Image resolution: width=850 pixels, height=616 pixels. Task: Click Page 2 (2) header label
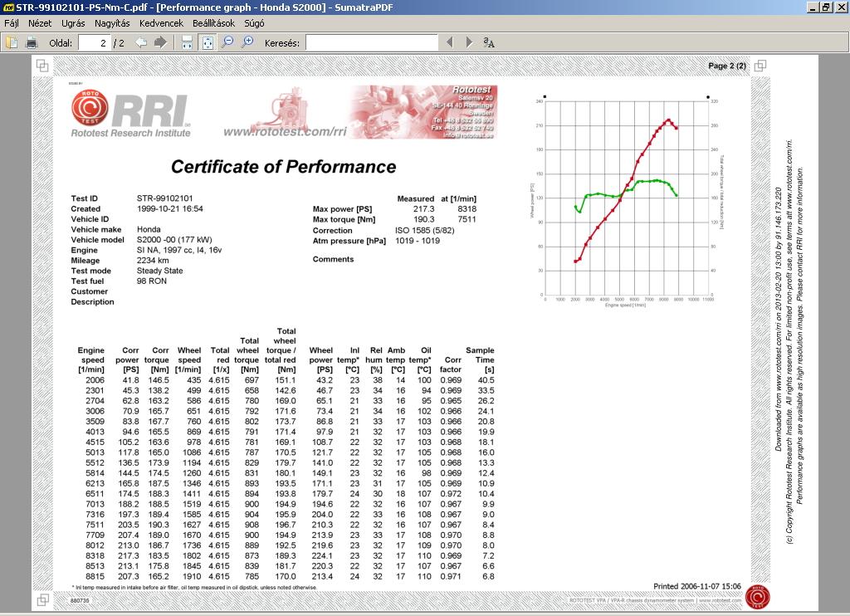(727, 66)
